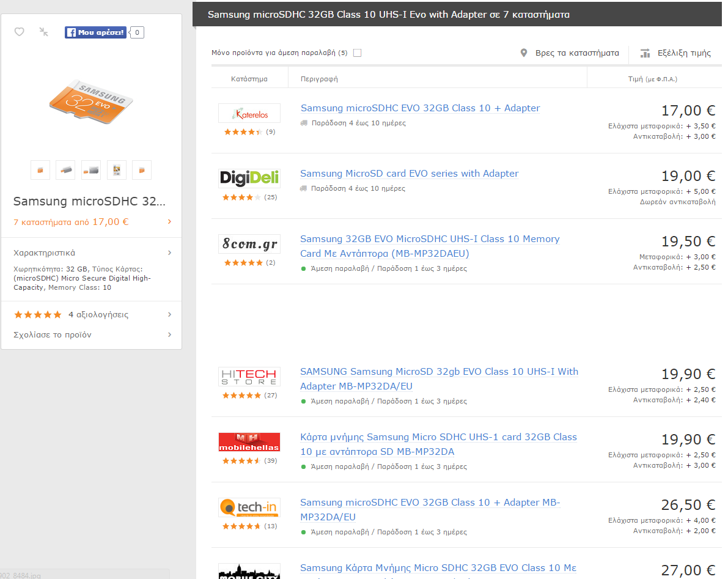Click Katerelos delivery truck icon
Image resolution: width=728 pixels, height=579 pixels.
[304, 123]
